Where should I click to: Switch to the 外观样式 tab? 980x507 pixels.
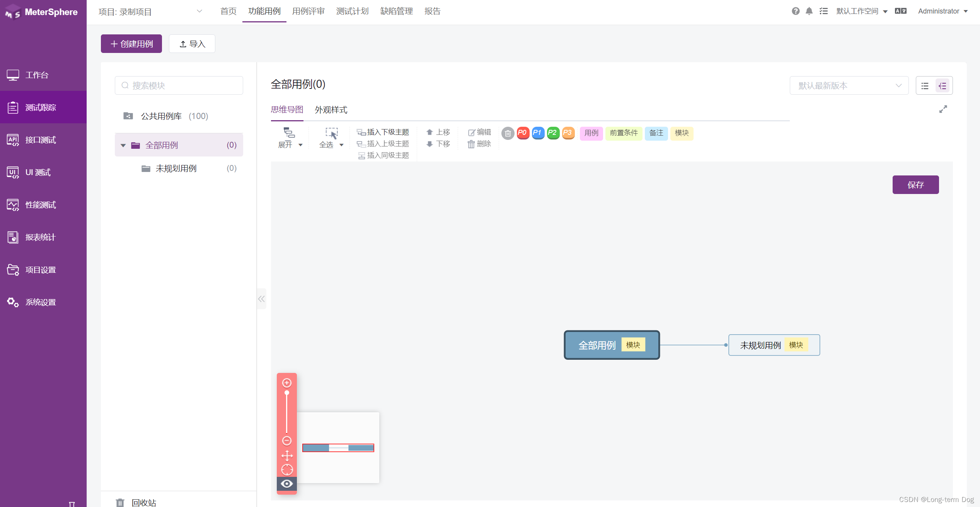pos(331,110)
